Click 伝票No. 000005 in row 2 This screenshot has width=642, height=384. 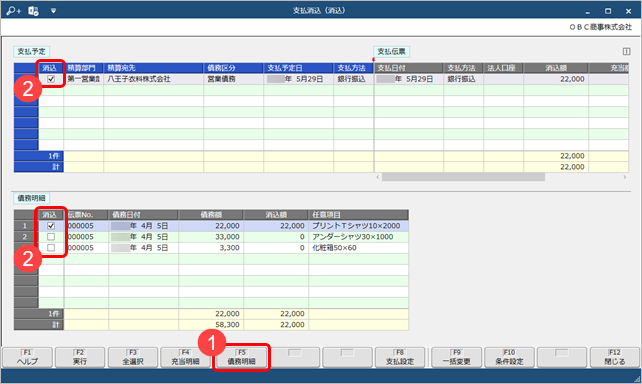[x=86, y=237]
